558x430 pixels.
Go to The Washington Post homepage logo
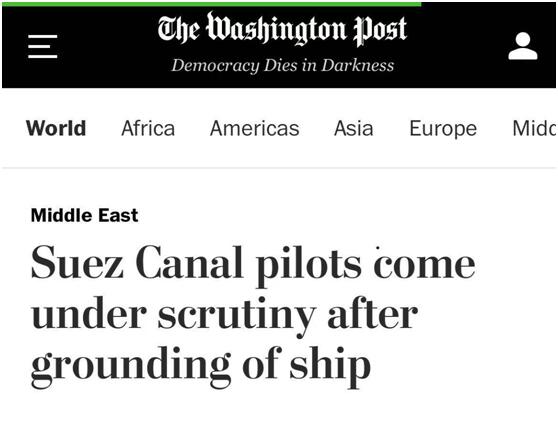[x=282, y=29]
